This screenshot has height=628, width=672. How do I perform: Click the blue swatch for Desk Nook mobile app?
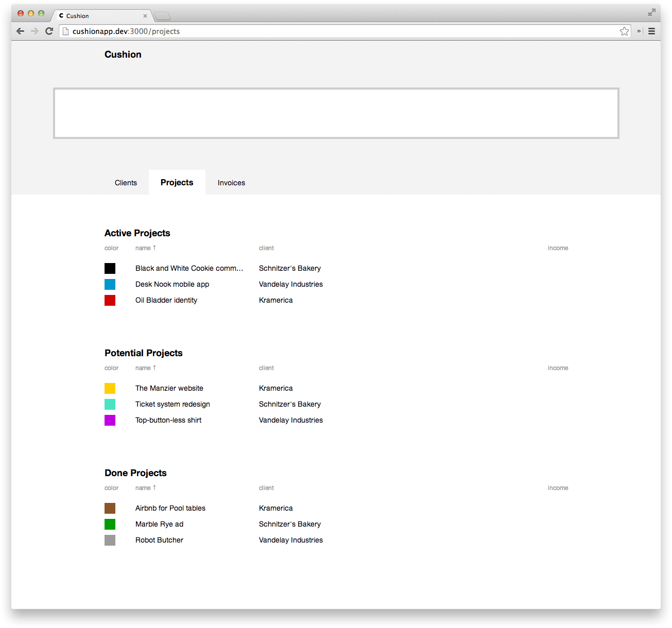tap(110, 284)
